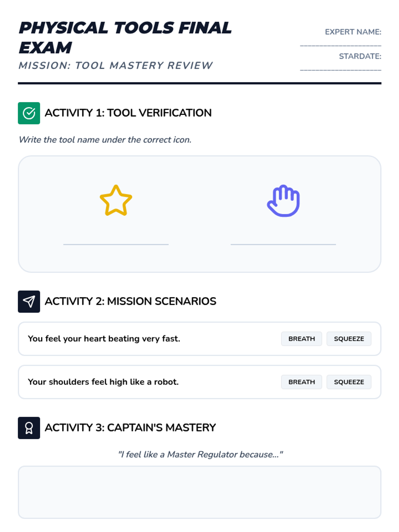399x532 pixels.
Task: Select SQUEEZE for the fast heartbeat scenario
Action: [x=349, y=339]
